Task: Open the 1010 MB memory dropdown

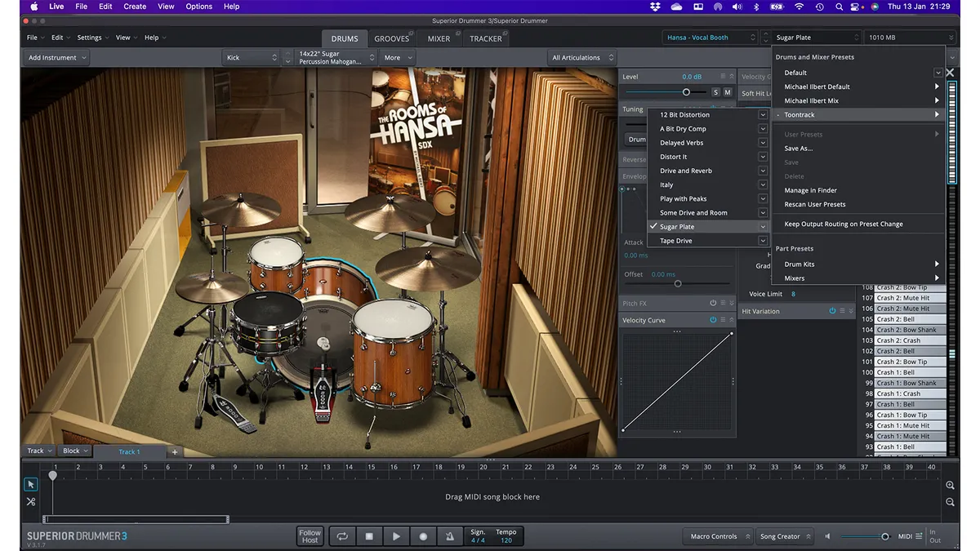Action: (x=910, y=38)
